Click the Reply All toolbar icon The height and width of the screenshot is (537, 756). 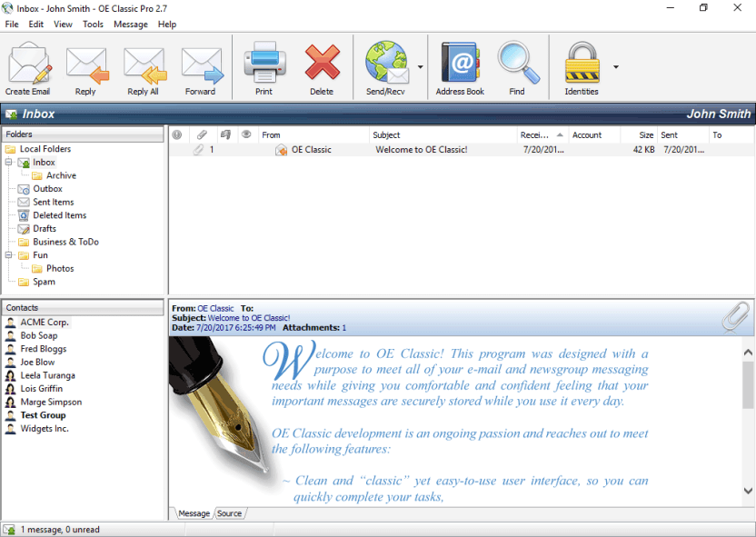[x=144, y=68]
